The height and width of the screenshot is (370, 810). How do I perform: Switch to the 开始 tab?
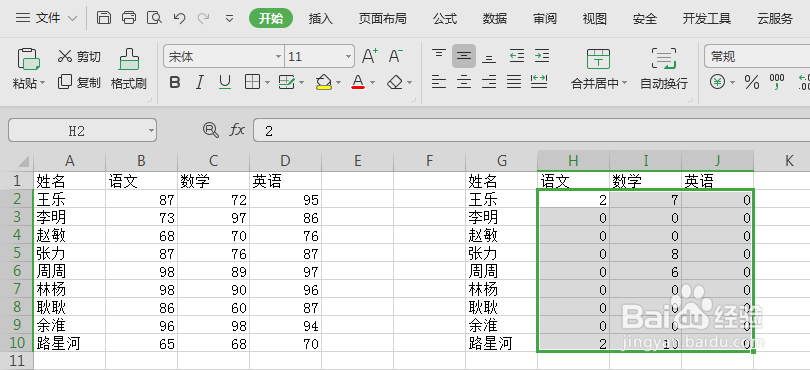point(271,19)
